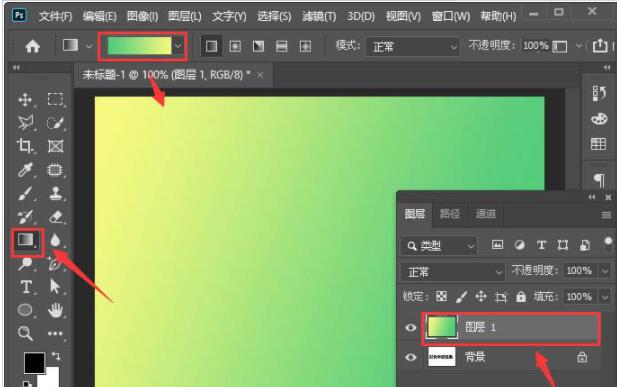This screenshot has height=387, width=617.
Task: Click options bar 不透明度 100% field
Action: pyautogui.click(x=536, y=46)
